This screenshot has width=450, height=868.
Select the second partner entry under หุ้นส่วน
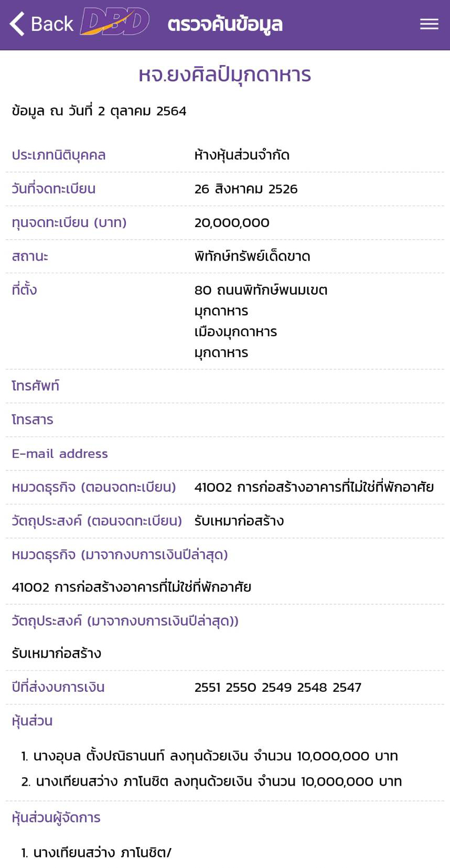(211, 781)
